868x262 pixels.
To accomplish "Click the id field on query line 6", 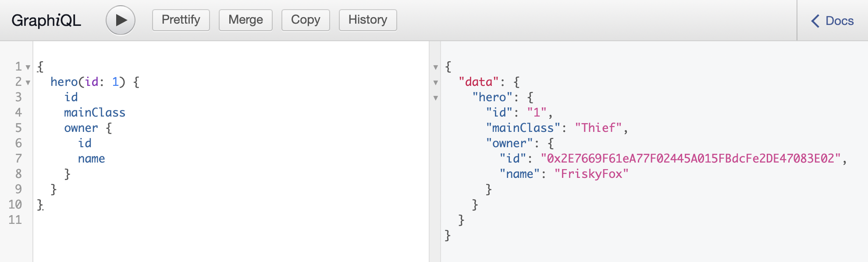I will click(85, 143).
